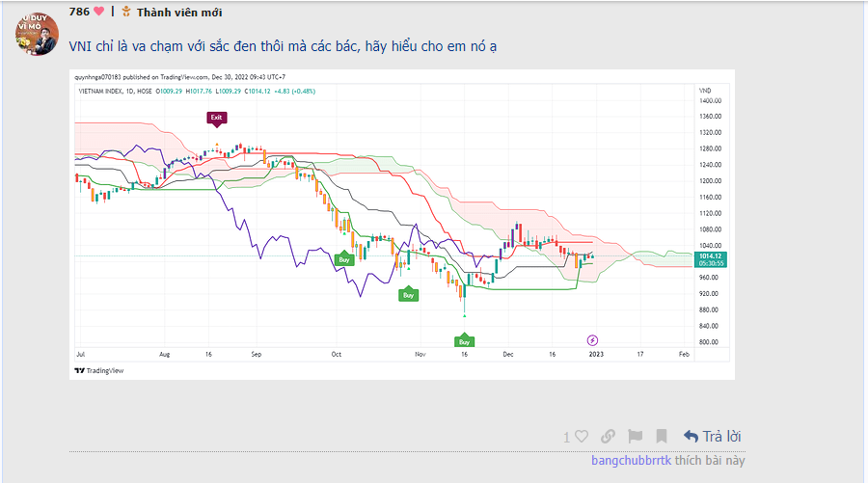The width and height of the screenshot is (868, 483).
Task: Click the pink heart beside 786
Action: [x=98, y=12]
